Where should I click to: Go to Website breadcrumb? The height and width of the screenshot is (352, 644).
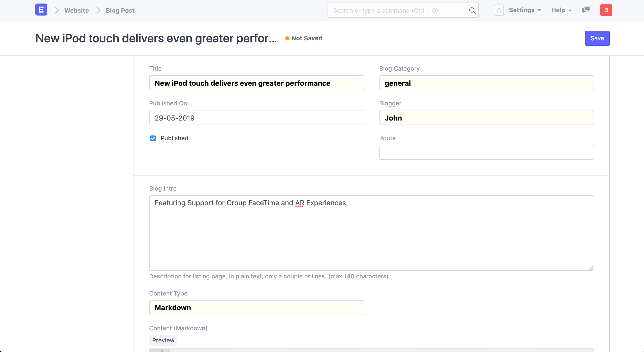tap(77, 11)
